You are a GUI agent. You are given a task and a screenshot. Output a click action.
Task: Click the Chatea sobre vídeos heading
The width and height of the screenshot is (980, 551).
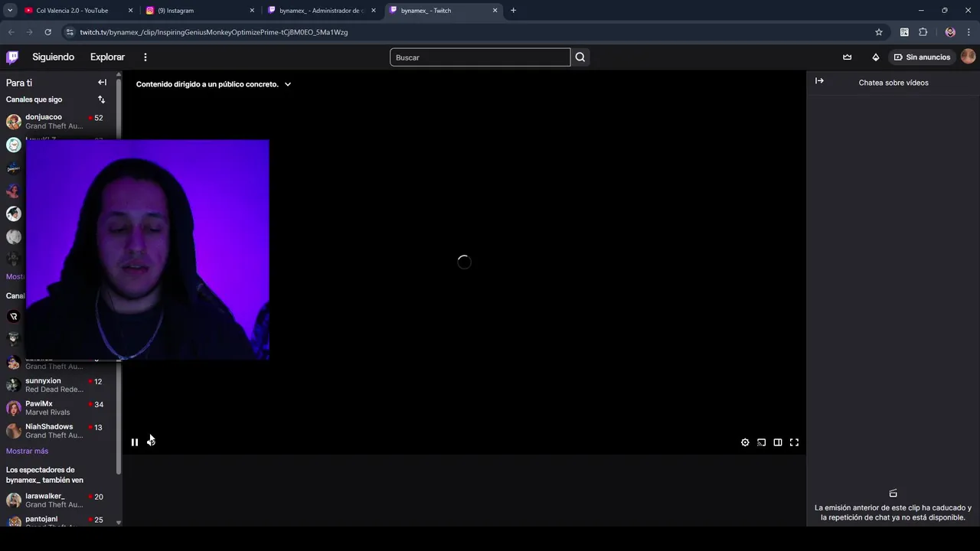click(893, 83)
